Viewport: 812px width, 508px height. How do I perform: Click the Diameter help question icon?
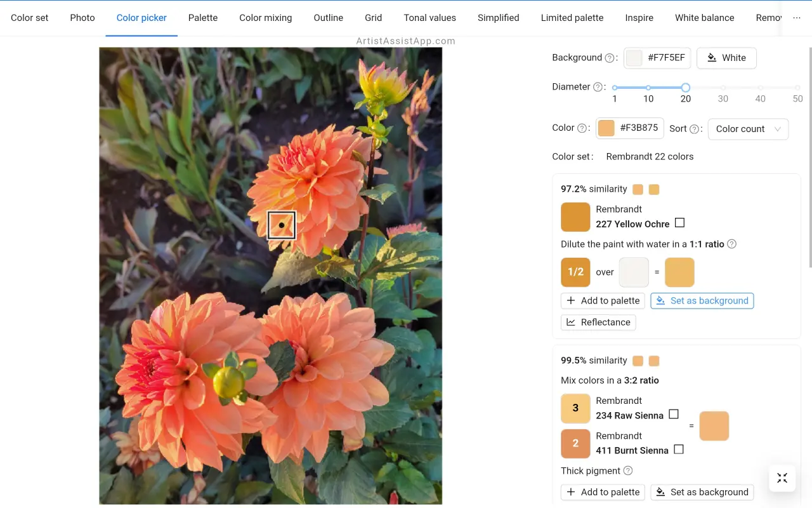coord(598,87)
